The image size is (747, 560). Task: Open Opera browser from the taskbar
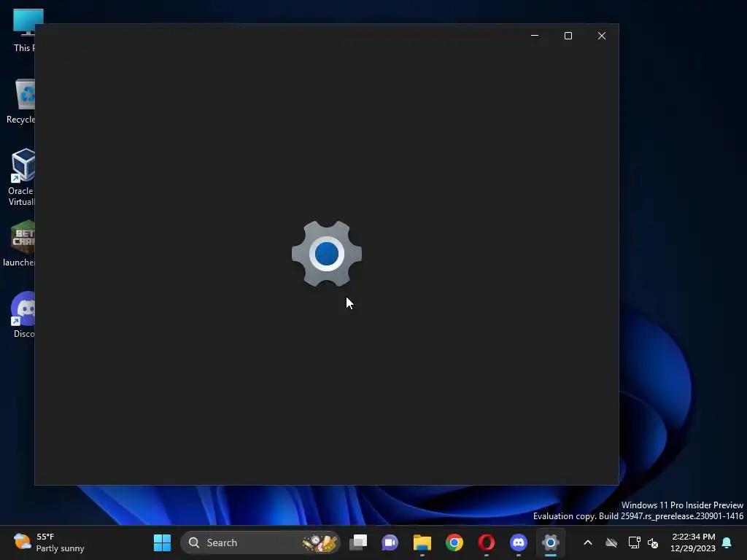[x=487, y=542]
